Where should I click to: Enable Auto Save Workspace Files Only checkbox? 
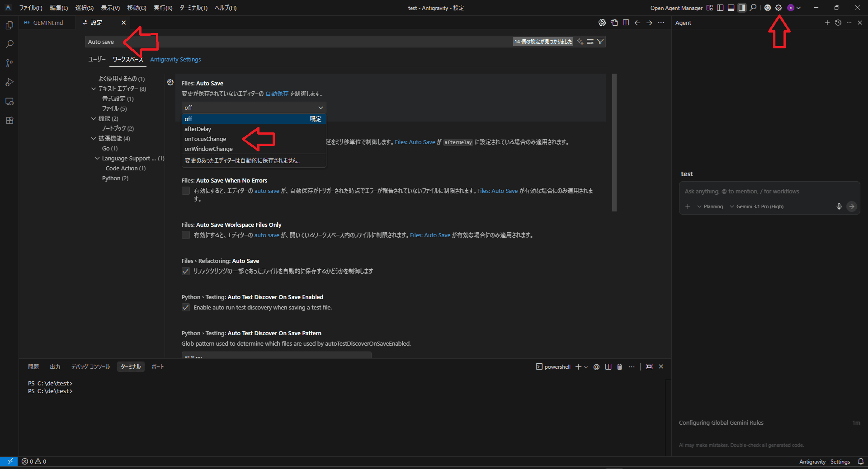click(186, 235)
